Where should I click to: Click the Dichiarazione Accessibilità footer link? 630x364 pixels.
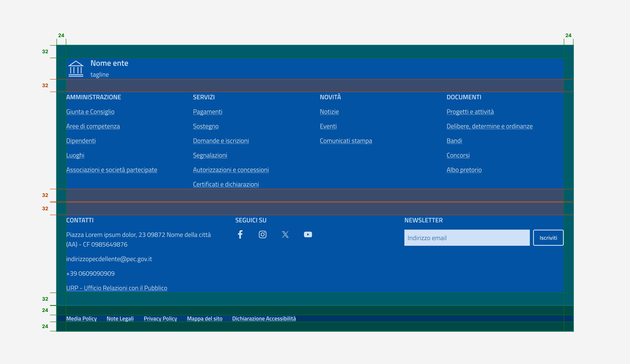pos(264,319)
